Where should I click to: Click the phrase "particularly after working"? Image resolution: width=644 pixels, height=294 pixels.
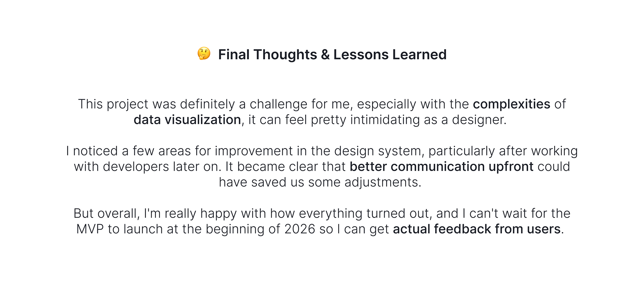click(x=503, y=151)
